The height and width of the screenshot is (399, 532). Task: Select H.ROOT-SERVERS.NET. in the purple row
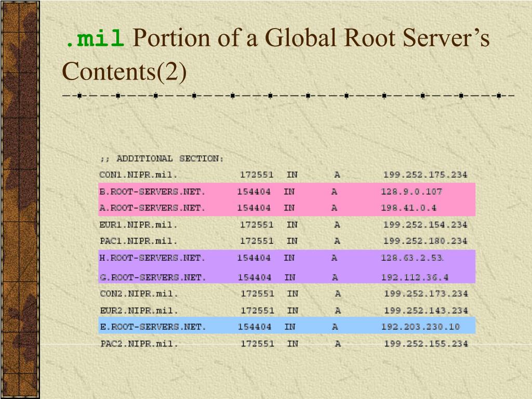click(x=152, y=258)
